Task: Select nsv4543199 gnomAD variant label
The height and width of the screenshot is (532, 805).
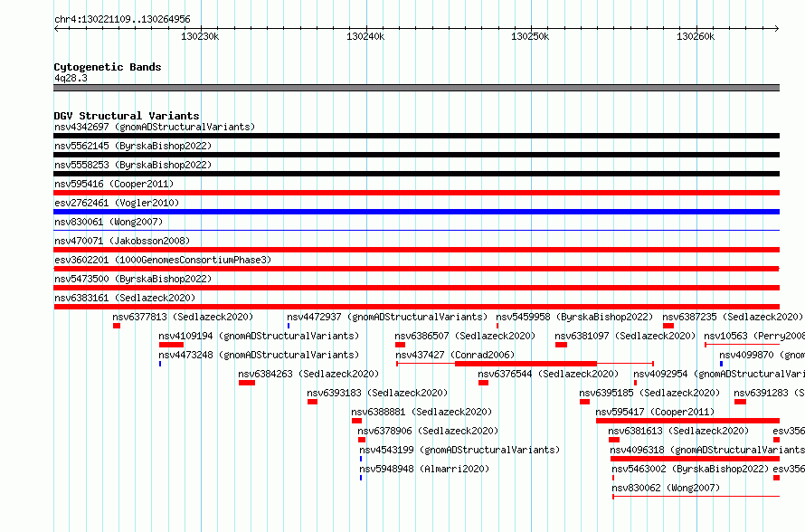Action: coord(459,450)
